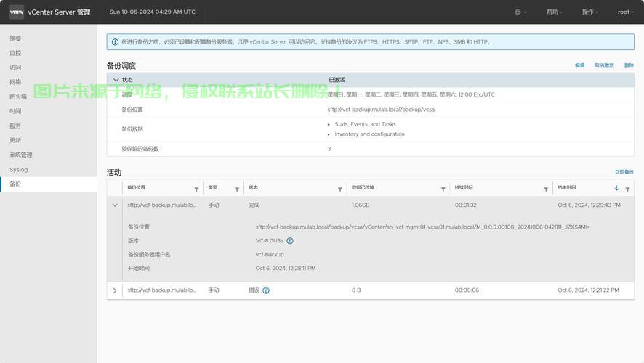Go to 监控 monitor page
This screenshot has height=363, width=644.
click(15, 53)
